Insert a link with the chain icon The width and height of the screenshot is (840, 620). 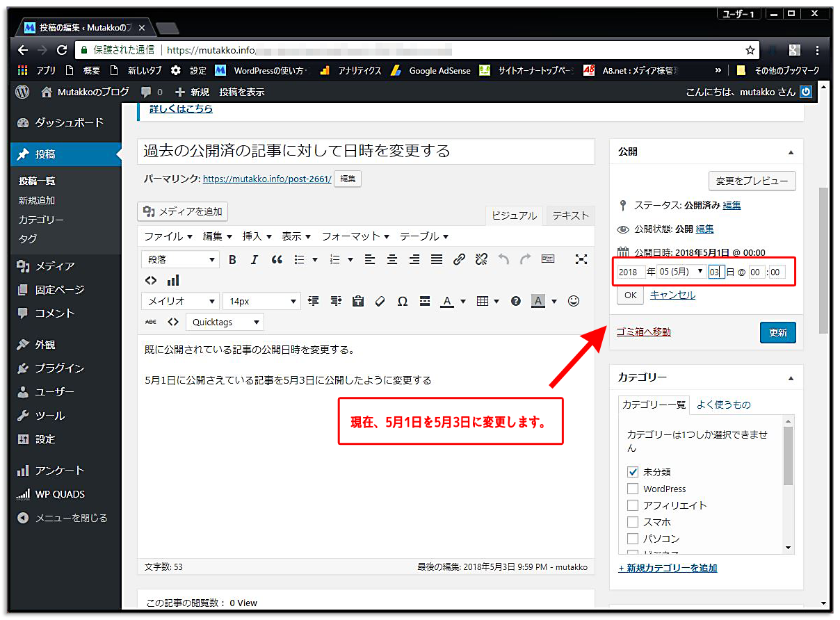pyautogui.click(x=458, y=259)
